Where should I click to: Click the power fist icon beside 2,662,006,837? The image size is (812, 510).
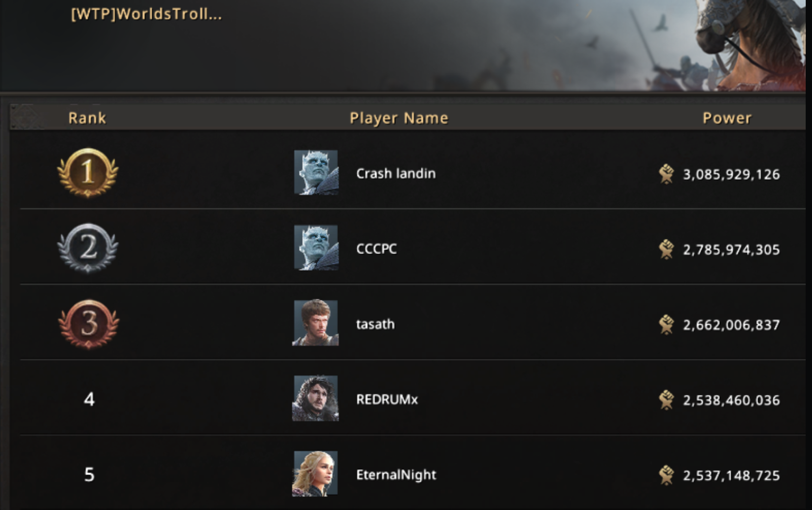point(666,324)
